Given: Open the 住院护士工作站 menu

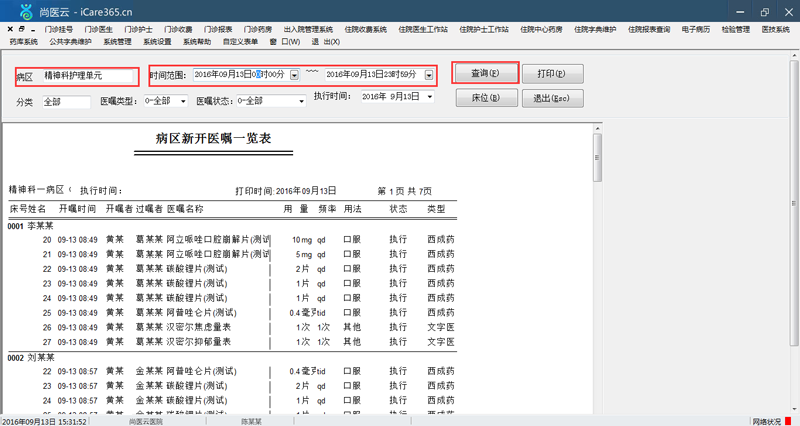Looking at the screenshot, I should (484, 30).
